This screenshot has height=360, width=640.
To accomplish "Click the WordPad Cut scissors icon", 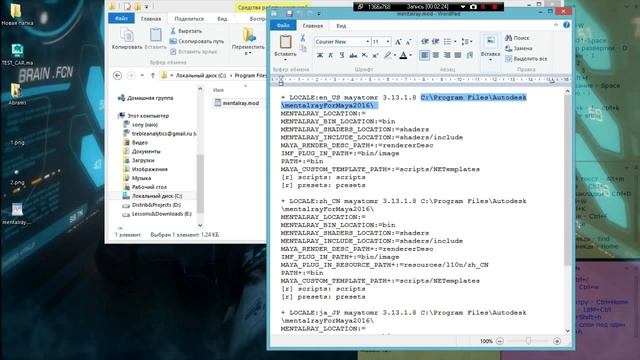I will (302, 38).
